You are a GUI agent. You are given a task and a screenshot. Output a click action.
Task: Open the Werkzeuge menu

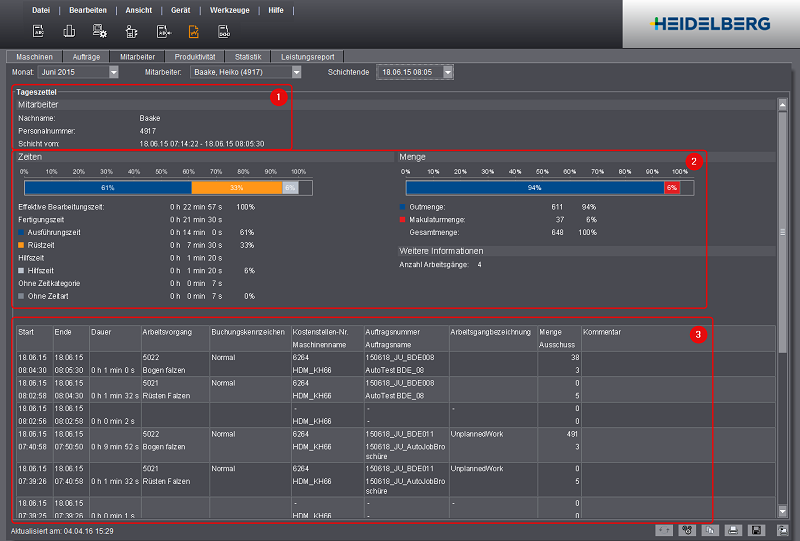(232, 9)
